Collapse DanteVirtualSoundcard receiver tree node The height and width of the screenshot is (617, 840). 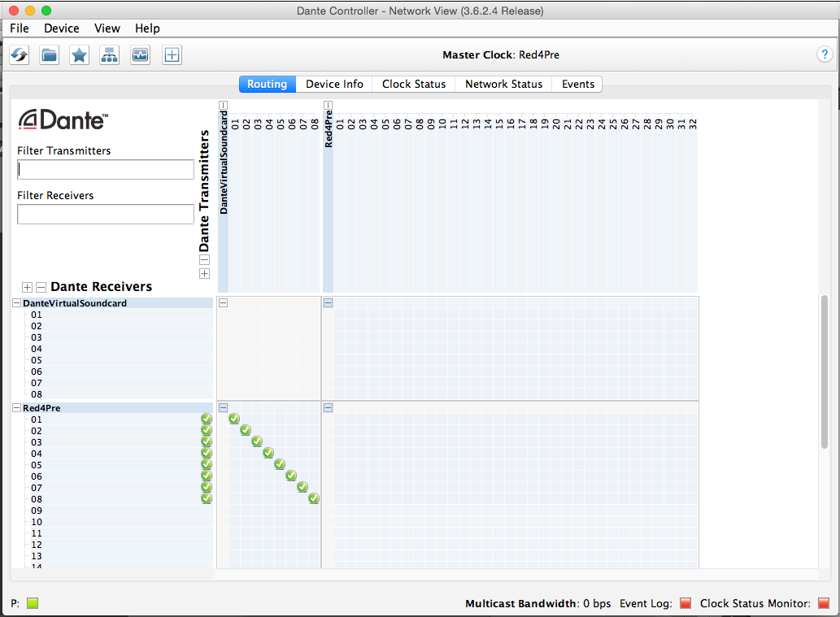[x=16, y=303]
